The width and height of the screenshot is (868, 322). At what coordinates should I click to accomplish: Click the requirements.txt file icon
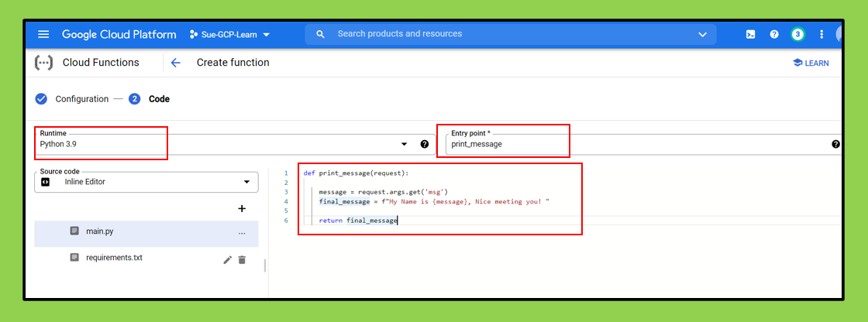(74, 257)
